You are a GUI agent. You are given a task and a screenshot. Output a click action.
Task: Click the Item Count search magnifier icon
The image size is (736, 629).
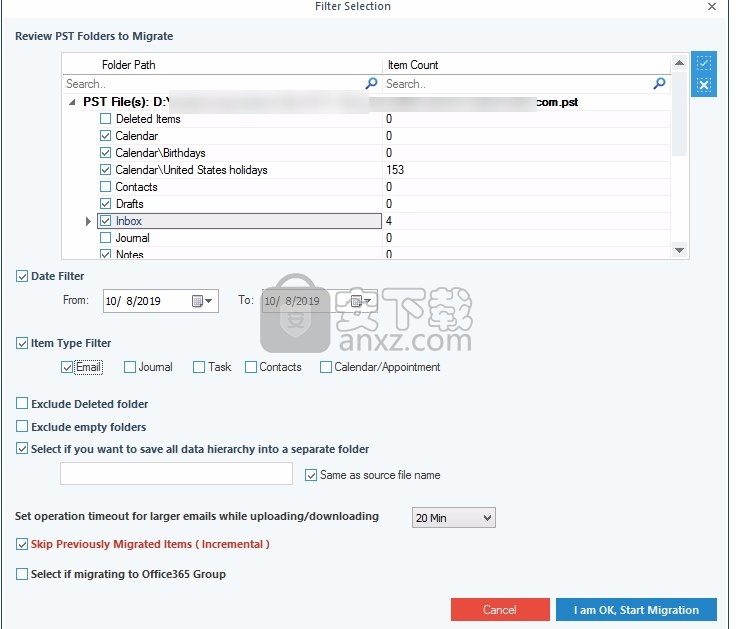pyautogui.click(x=659, y=84)
